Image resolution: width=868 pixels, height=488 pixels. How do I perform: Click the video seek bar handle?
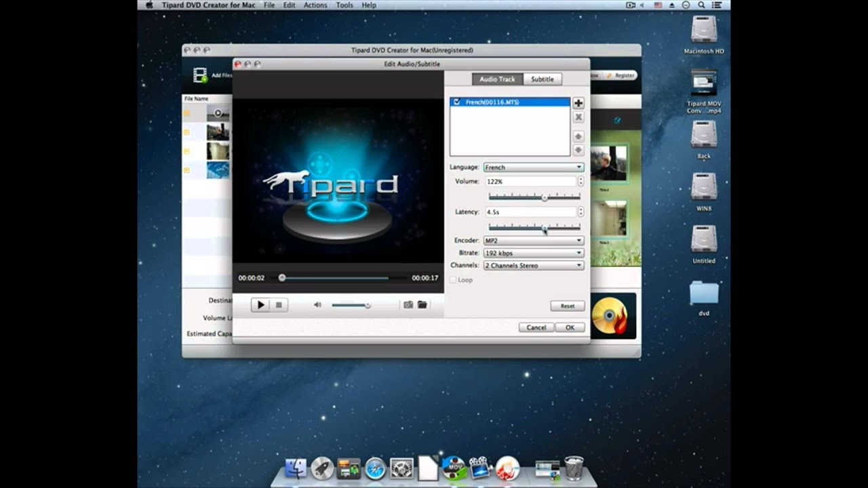pyautogui.click(x=282, y=278)
